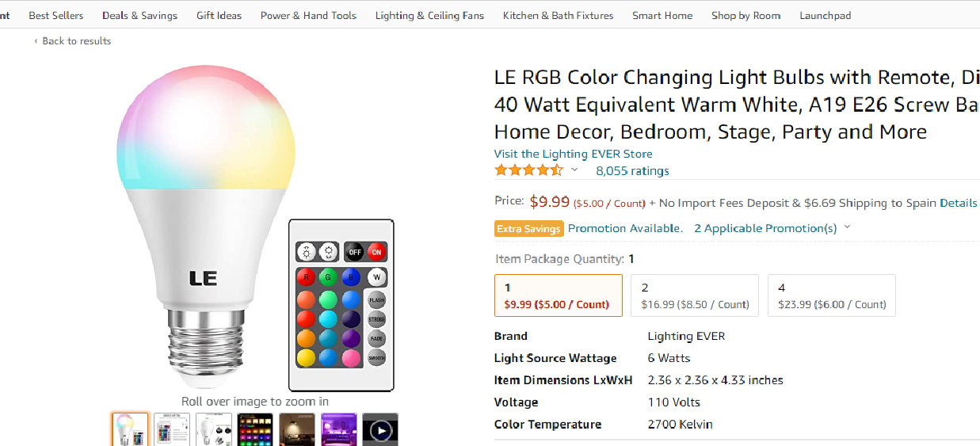
Task: Open the Smart Home category
Action: 662,15
